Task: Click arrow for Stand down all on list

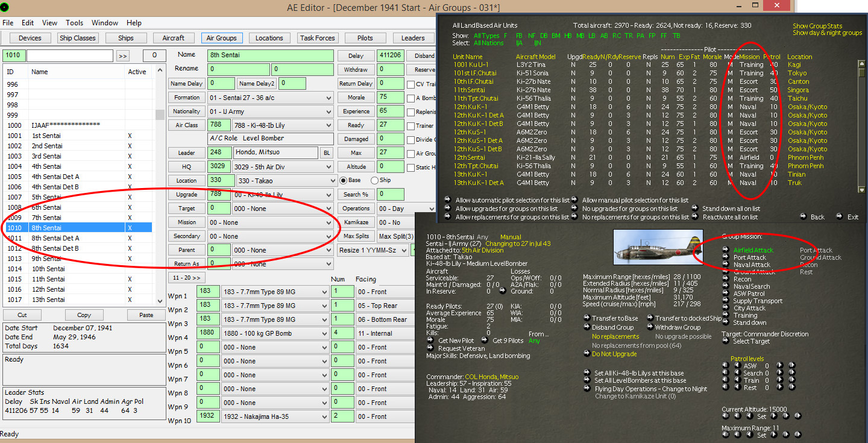Action: pyautogui.click(x=696, y=209)
